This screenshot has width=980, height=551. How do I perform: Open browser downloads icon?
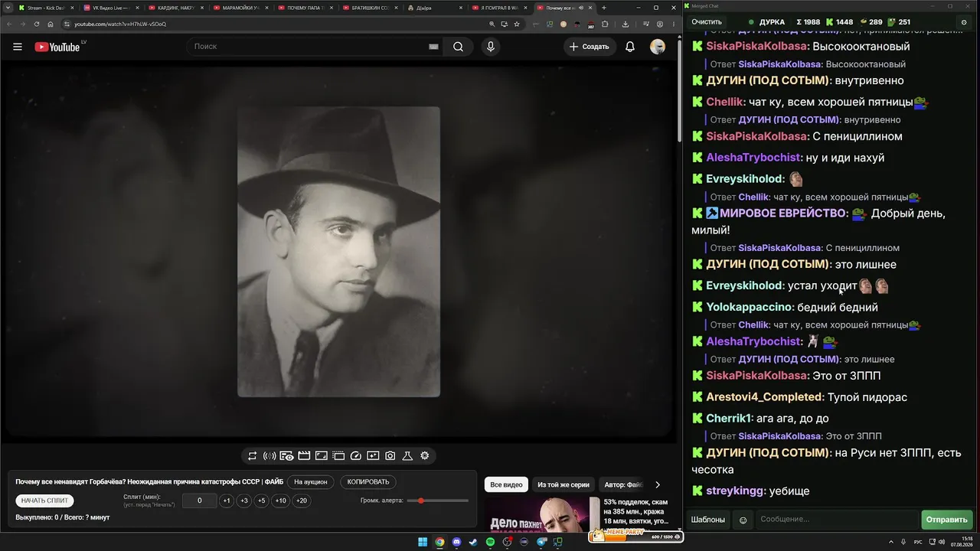(626, 24)
